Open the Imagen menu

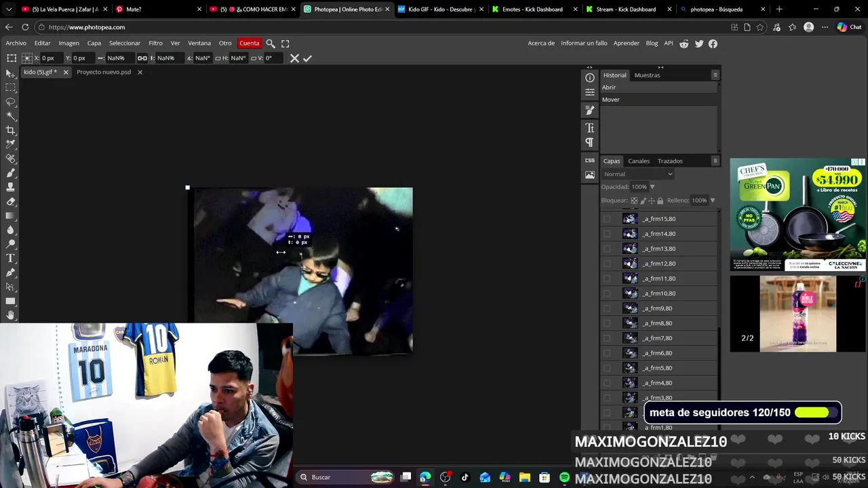(68, 43)
